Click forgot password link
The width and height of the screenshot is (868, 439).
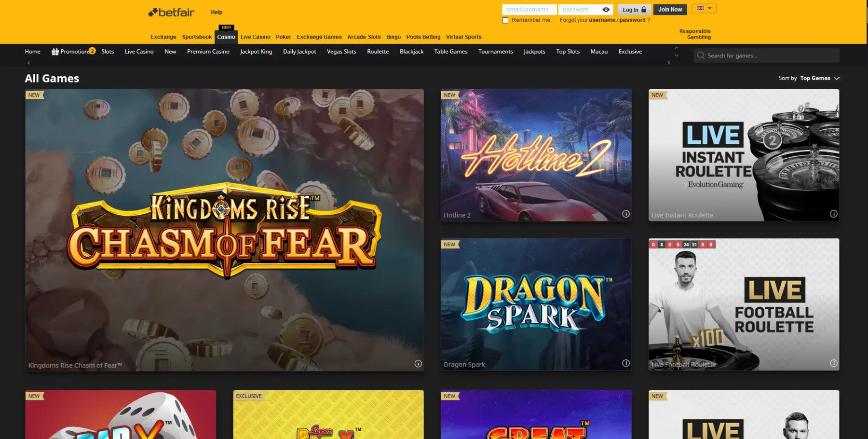[632, 20]
